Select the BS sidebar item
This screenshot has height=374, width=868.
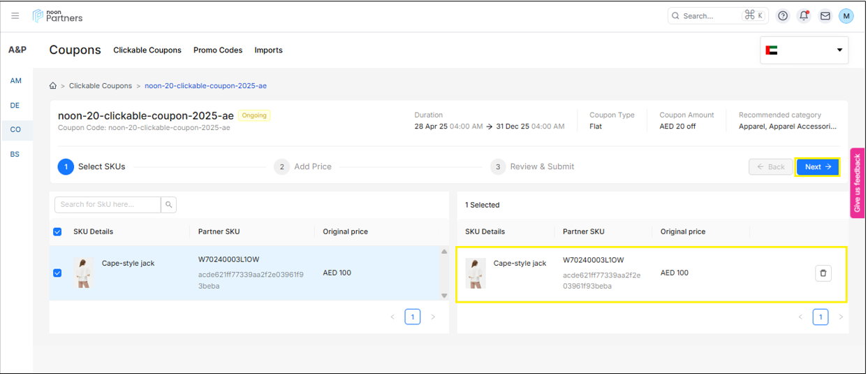pos(15,154)
